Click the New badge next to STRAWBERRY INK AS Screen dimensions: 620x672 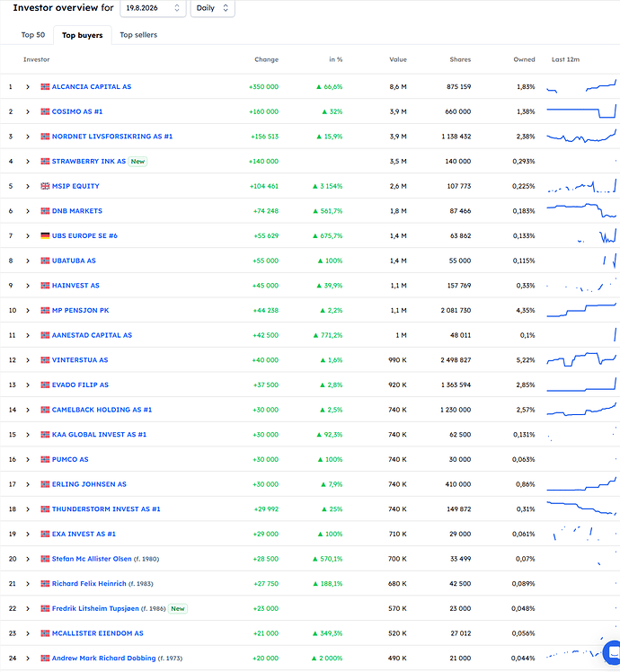point(137,162)
